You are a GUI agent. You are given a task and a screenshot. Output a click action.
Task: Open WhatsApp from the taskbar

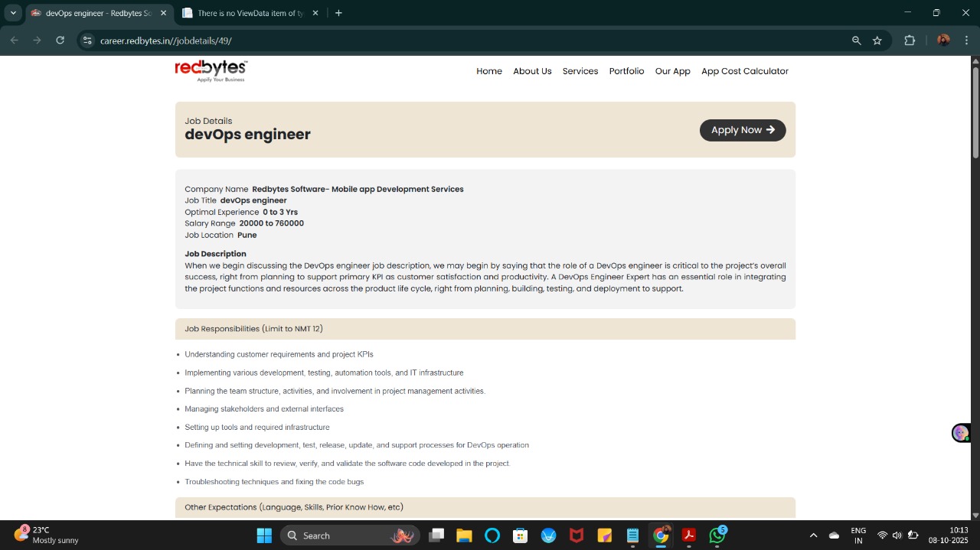pyautogui.click(x=717, y=535)
